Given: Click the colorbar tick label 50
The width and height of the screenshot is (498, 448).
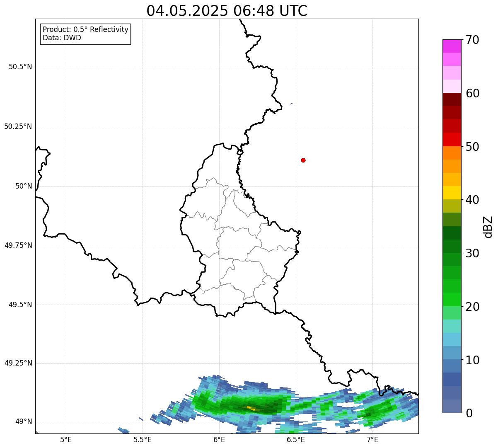Looking at the screenshot, I should point(472,147).
